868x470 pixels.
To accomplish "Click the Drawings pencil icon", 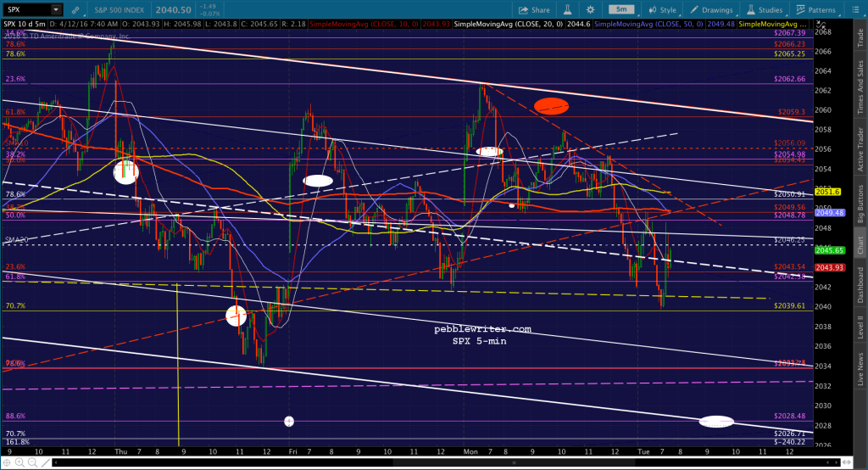I will [x=694, y=10].
